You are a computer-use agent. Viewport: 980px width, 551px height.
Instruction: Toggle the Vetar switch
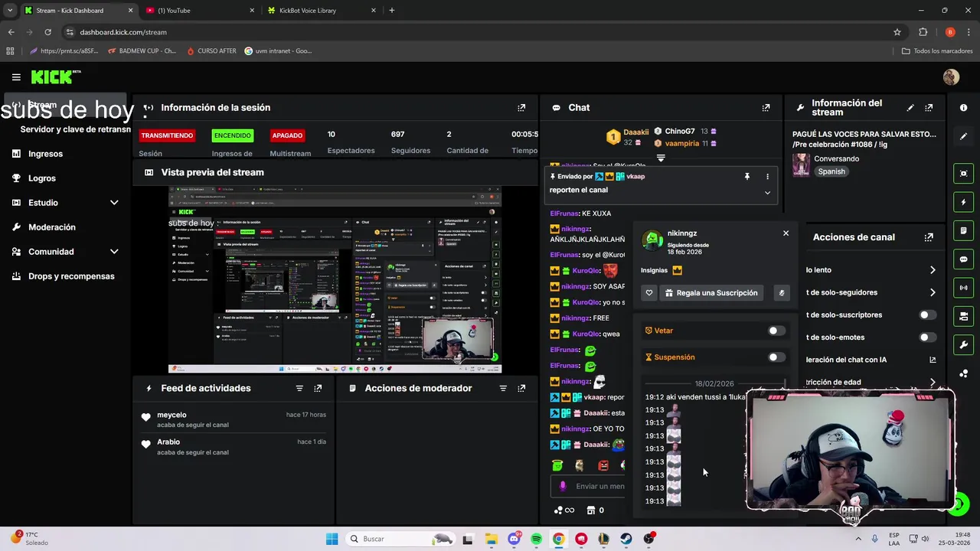[x=776, y=331]
